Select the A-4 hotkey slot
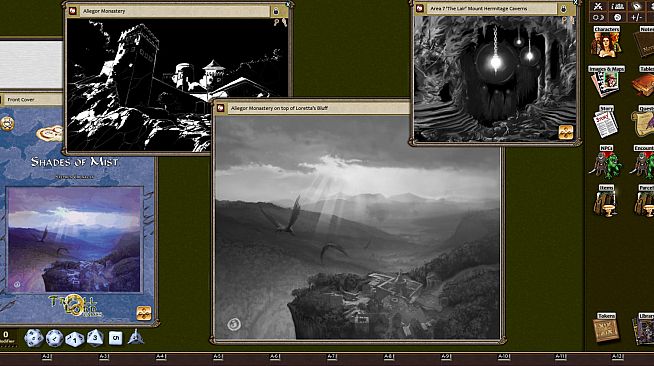This screenshot has height=366, width=654. click(x=161, y=357)
